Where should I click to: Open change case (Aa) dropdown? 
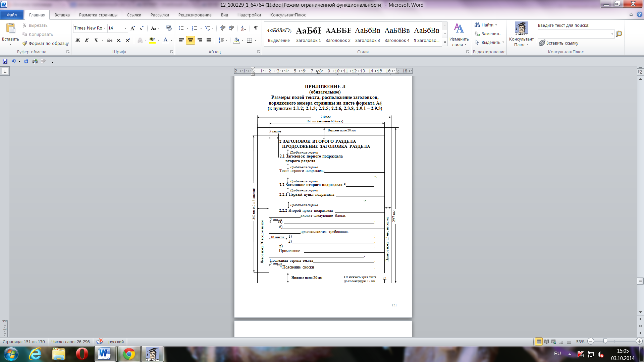pyautogui.click(x=155, y=28)
